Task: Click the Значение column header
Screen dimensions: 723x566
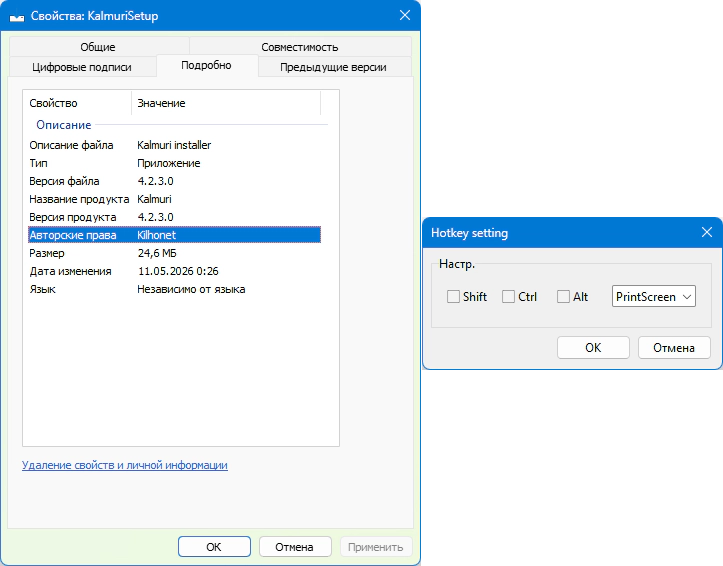Action: tap(226, 103)
